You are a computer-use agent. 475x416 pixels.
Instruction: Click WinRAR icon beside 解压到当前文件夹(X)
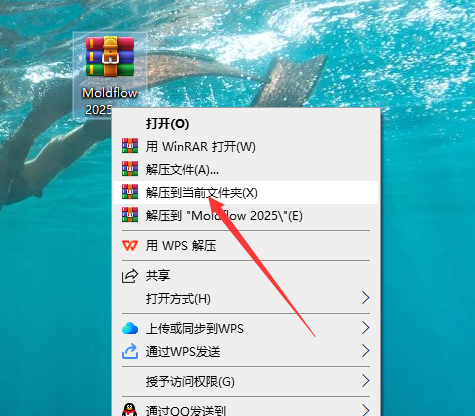coord(130,192)
